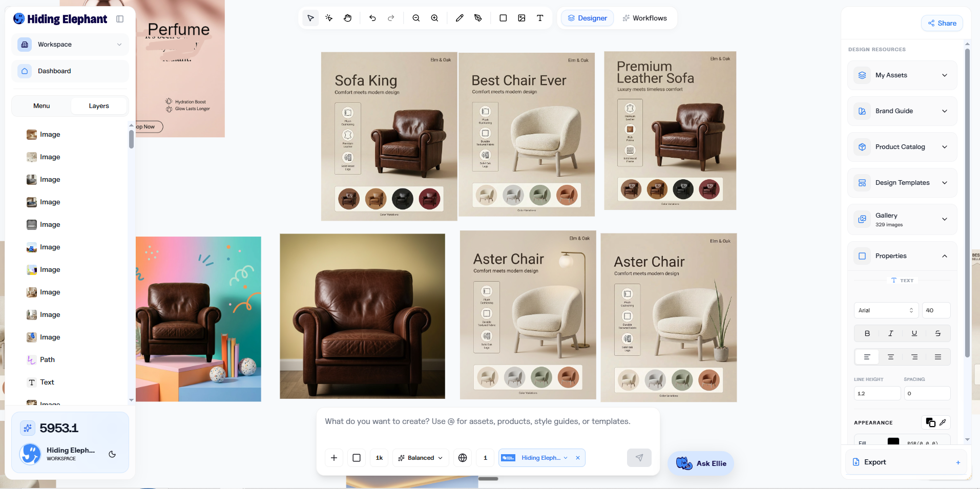
Task: Send the prompt with paper plane
Action: pyautogui.click(x=639, y=458)
